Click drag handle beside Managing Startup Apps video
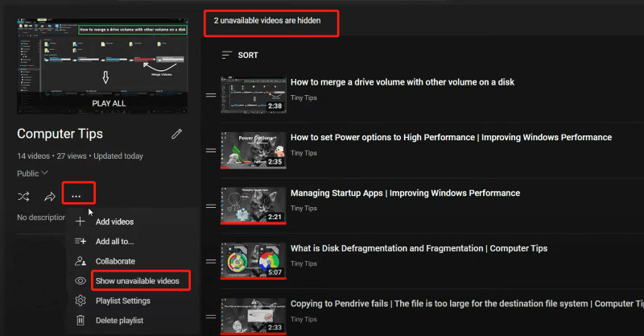Image resolution: width=644 pixels, height=336 pixels. 211,206
